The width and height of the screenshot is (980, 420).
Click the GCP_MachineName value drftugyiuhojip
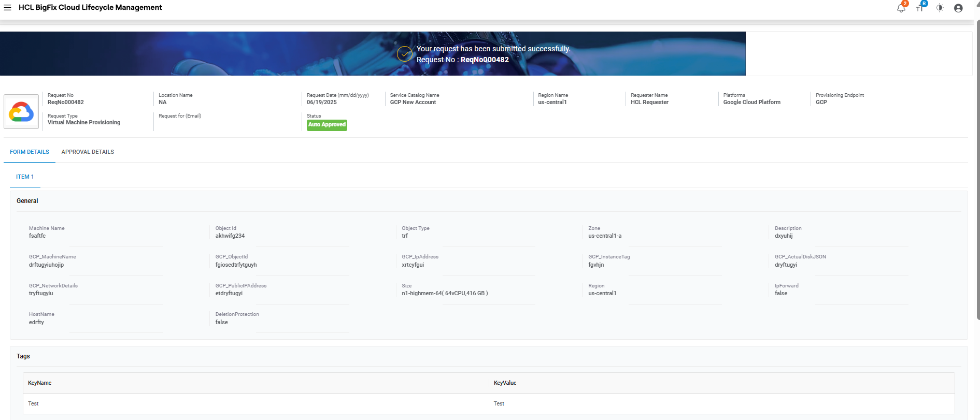47,265
